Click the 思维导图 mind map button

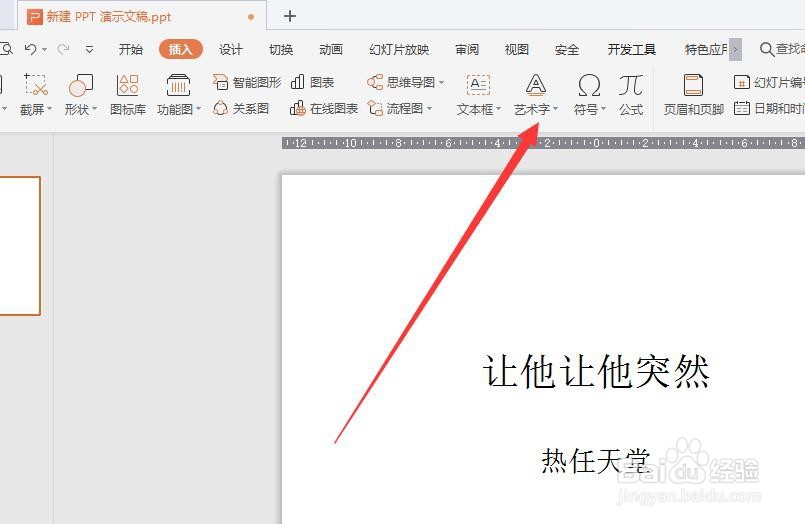[x=401, y=82]
